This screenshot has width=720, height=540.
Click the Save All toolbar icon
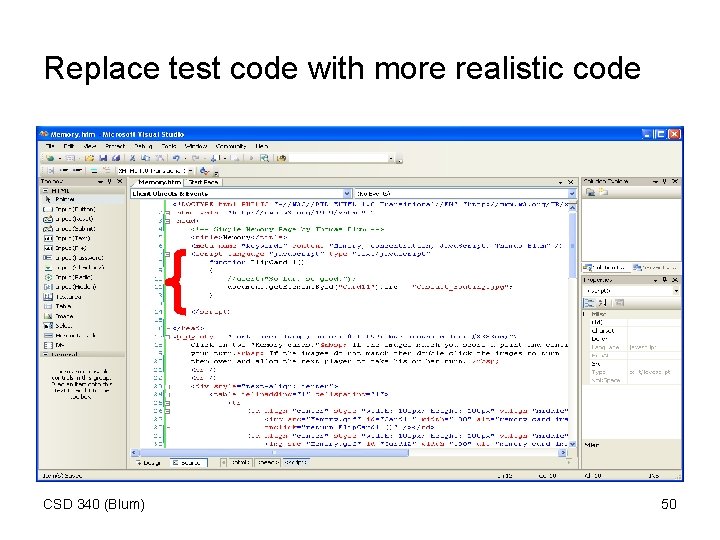click(116, 158)
